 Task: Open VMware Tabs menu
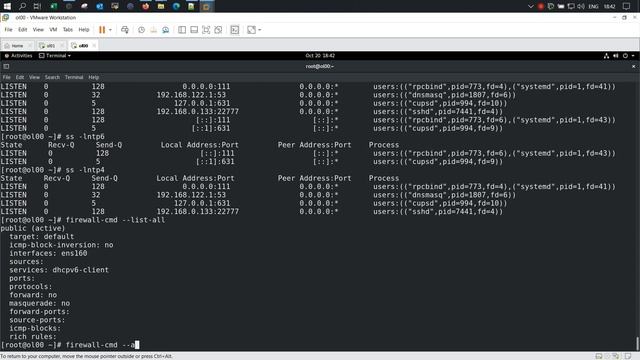click(x=68, y=30)
